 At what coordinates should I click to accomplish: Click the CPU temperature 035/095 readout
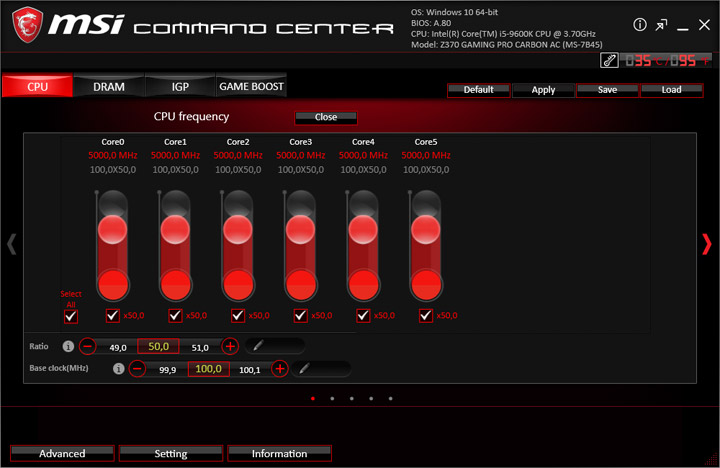tap(666, 60)
